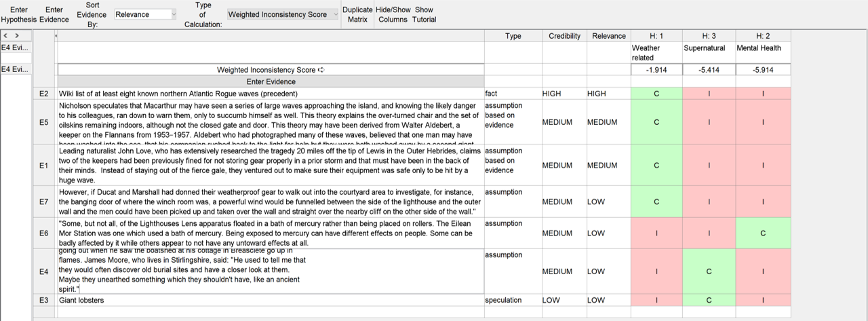This screenshot has width=868, height=321.
Task: Select the E4 row label in matrix
Action: pyautogui.click(x=44, y=271)
